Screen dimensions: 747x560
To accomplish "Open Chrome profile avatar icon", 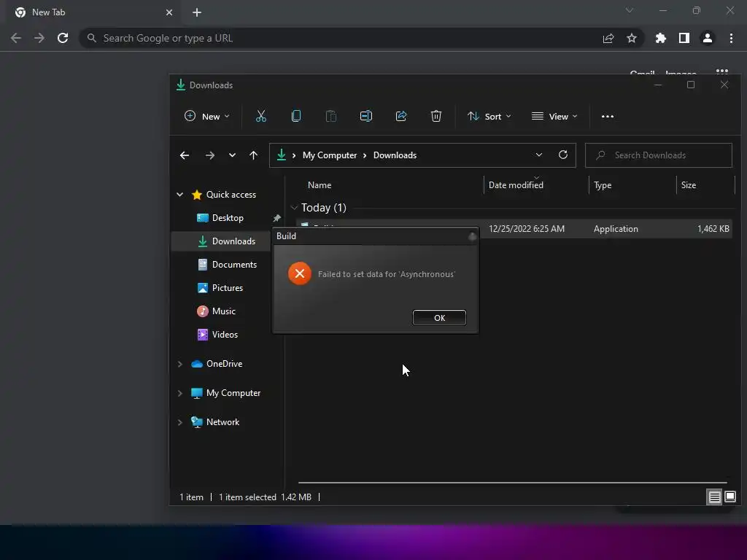I will 708,38.
